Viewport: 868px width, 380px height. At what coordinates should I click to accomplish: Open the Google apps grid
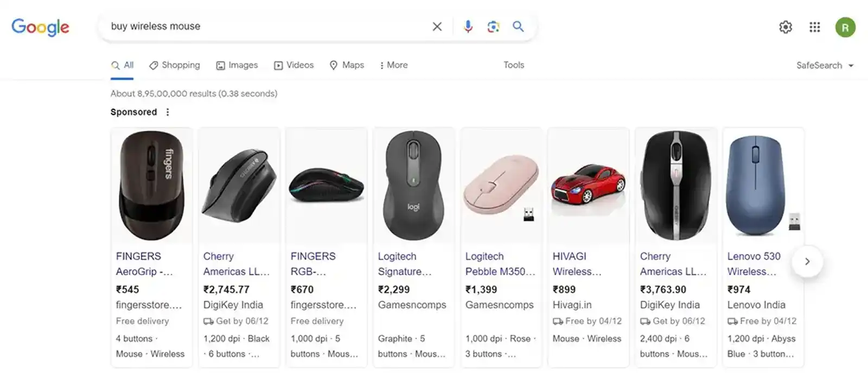pyautogui.click(x=814, y=27)
